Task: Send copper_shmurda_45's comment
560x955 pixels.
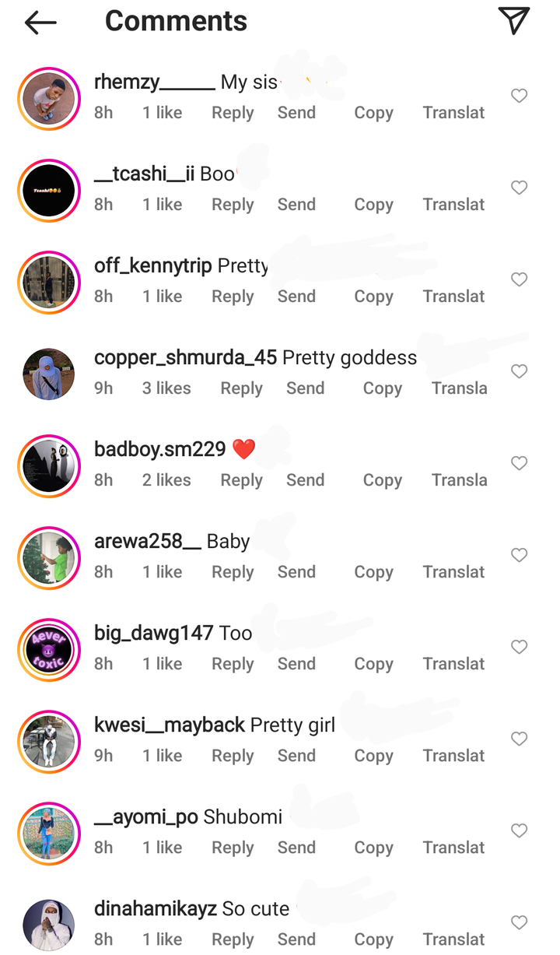Action: pos(305,388)
